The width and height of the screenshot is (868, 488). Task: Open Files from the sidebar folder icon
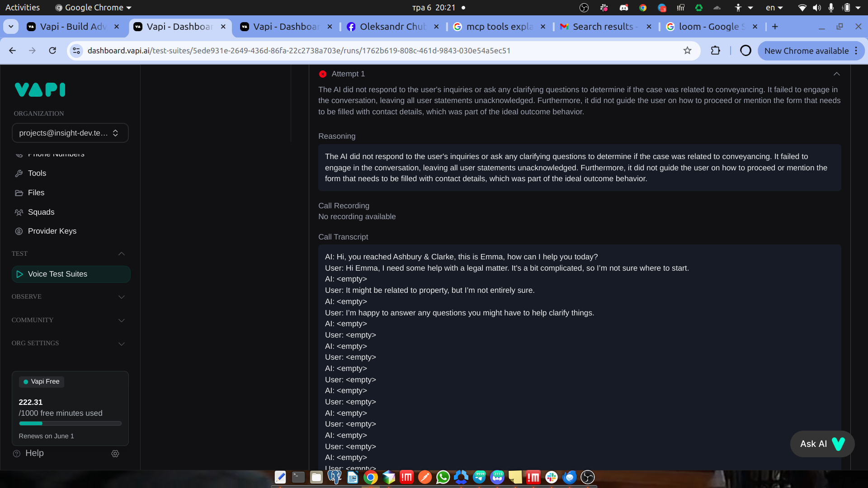tap(19, 193)
